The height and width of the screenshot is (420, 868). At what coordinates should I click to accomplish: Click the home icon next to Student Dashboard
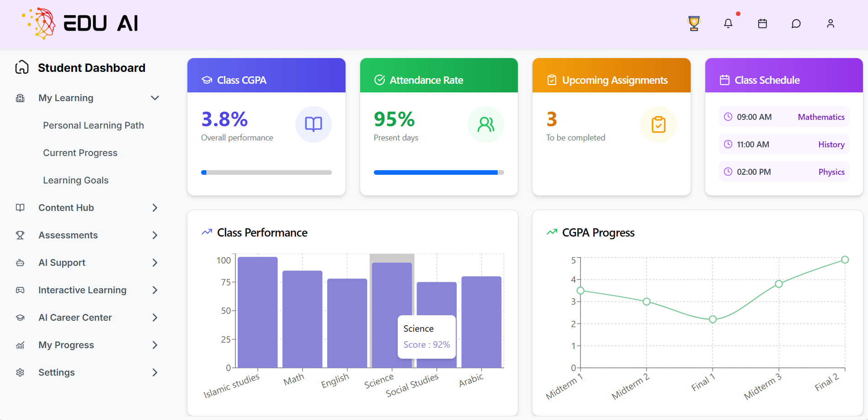click(x=21, y=67)
